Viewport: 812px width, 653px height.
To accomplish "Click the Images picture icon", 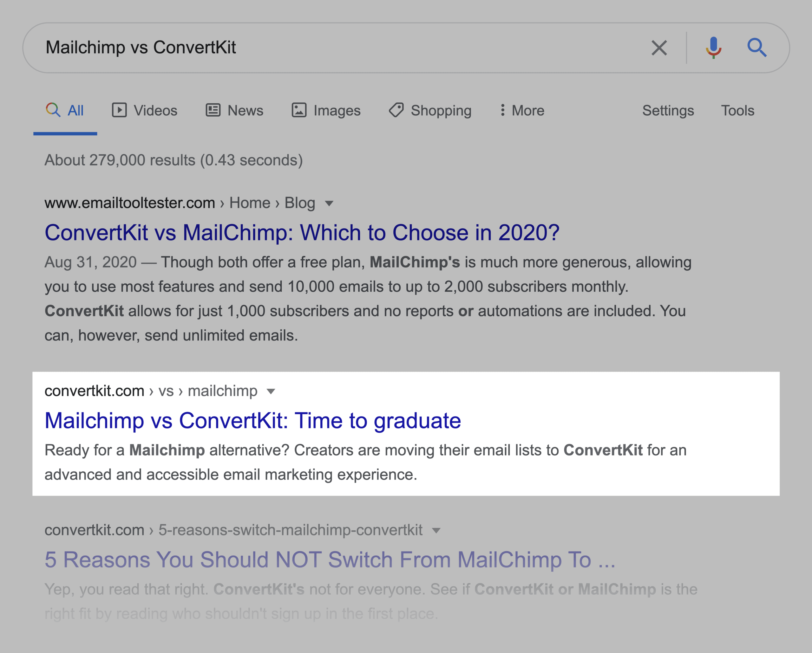I will point(299,110).
